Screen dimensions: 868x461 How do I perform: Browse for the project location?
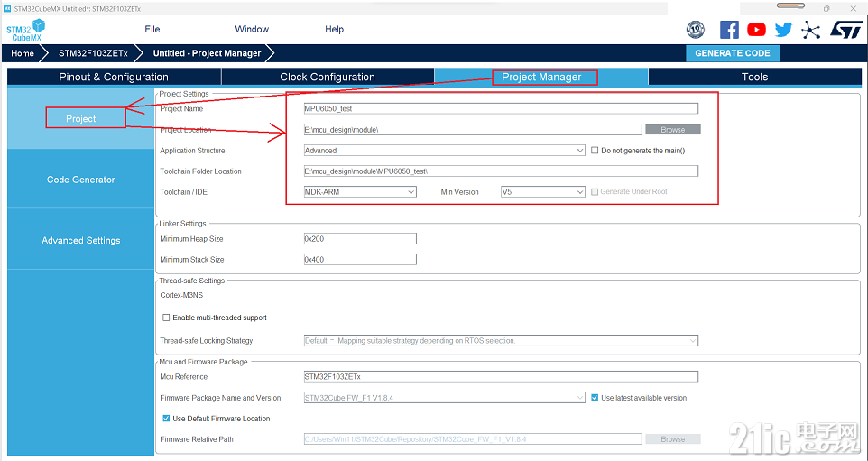click(672, 130)
